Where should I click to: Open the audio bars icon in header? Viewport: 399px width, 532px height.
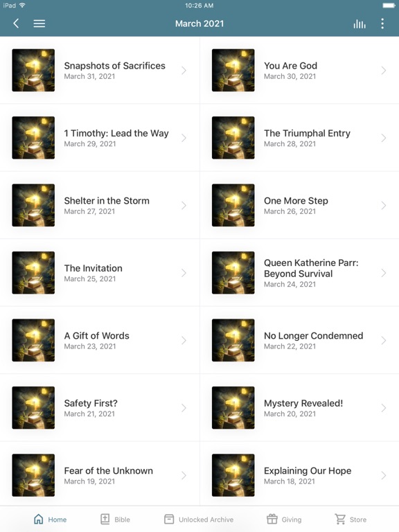pos(360,24)
